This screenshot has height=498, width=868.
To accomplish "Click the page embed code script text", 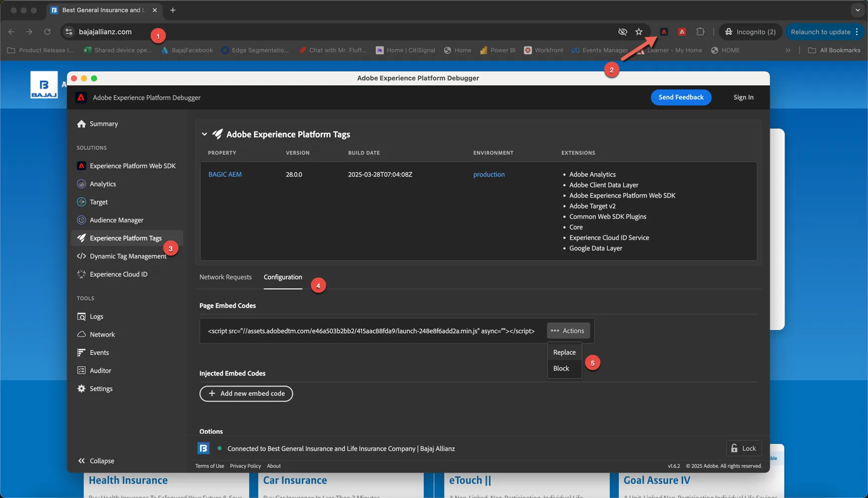I will coord(371,331).
